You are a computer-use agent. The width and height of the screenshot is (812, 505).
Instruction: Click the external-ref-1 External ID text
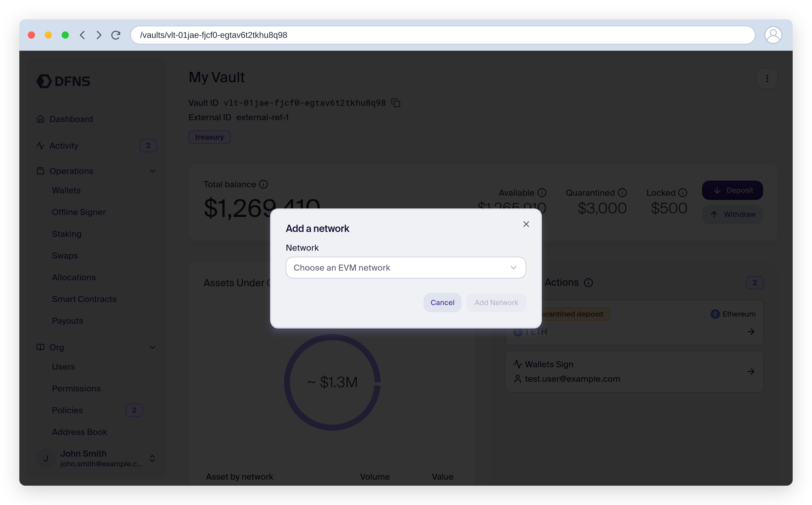coord(262,117)
